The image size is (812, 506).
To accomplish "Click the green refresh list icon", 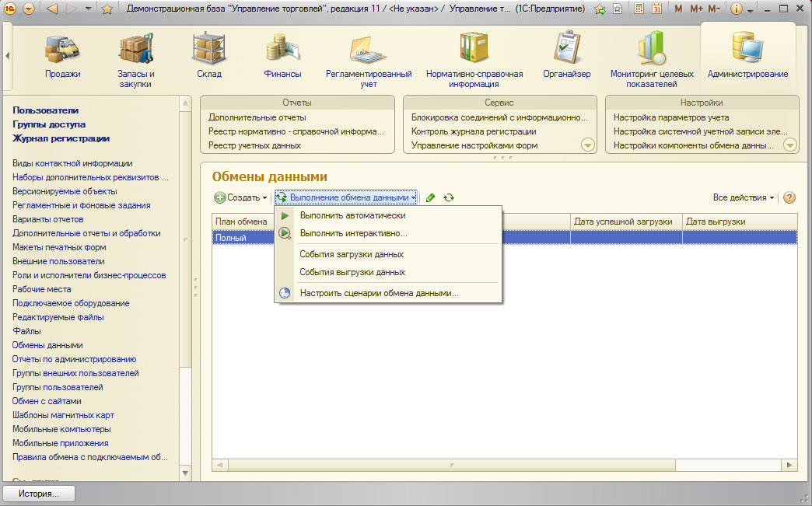I will coord(449,198).
